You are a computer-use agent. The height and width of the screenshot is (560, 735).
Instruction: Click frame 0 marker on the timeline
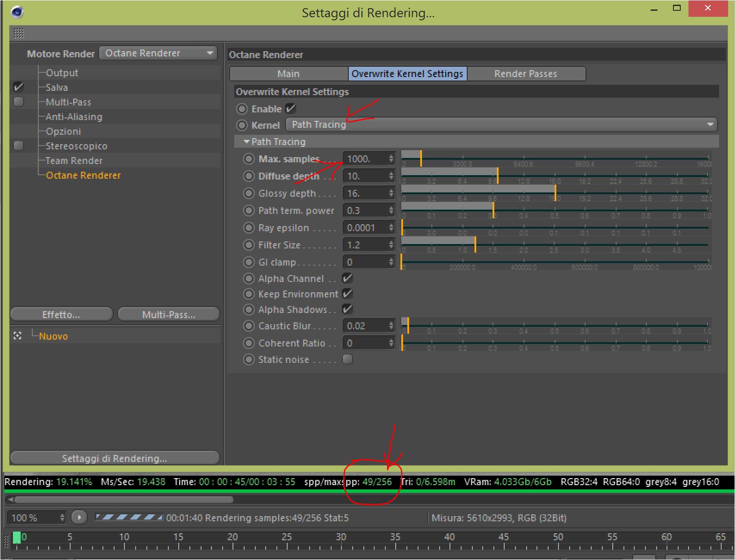coord(17,537)
